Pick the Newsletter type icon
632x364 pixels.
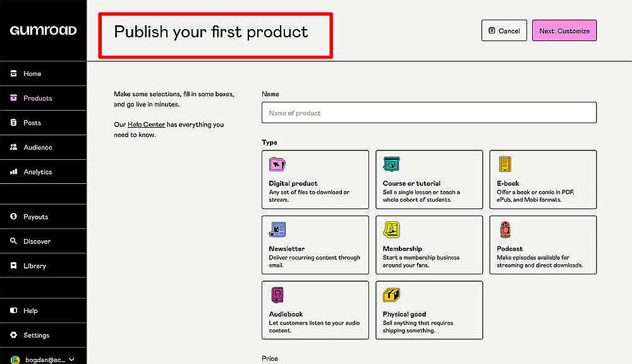(x=277, y=230)
